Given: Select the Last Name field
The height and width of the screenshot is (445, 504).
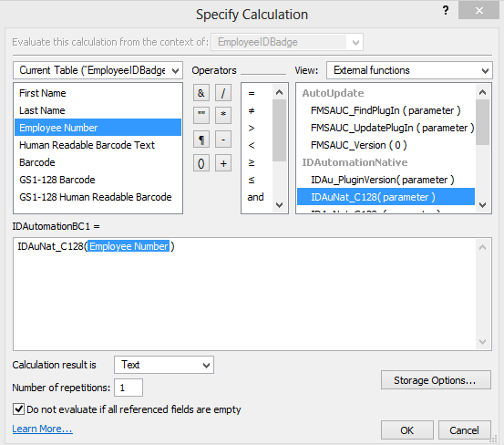Looking at the screenshot, I should pyautogui.click(x=98, y=110).
